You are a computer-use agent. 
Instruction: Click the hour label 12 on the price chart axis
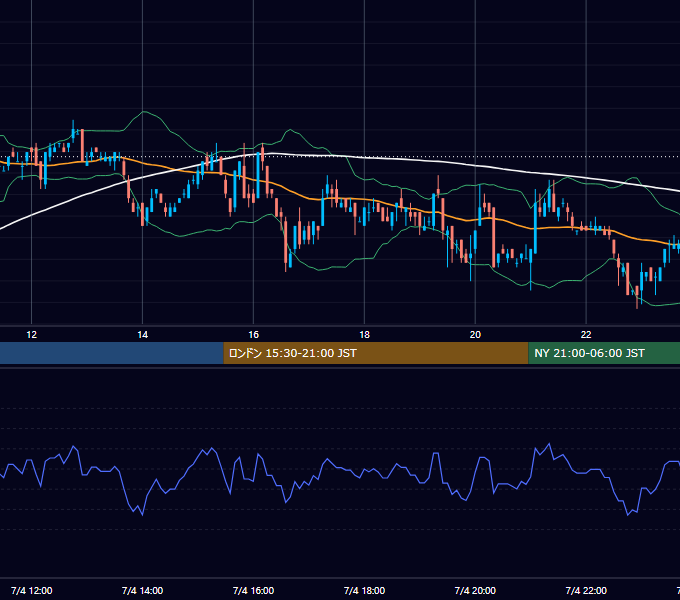pyautogui.click(x=32, y=335)
